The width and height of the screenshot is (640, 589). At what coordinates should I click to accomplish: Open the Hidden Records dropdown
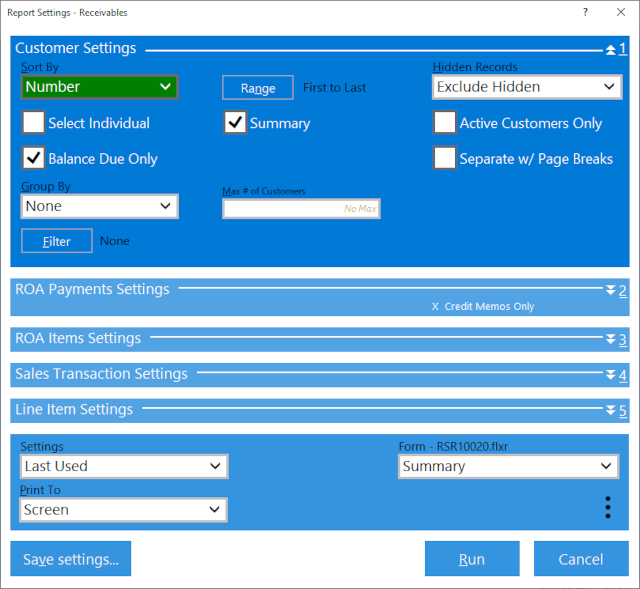527,87
